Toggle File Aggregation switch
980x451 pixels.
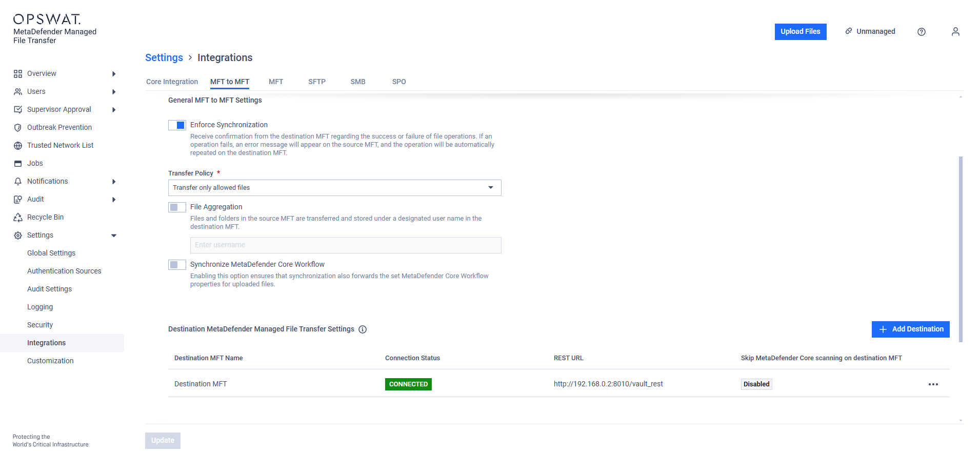177,207
